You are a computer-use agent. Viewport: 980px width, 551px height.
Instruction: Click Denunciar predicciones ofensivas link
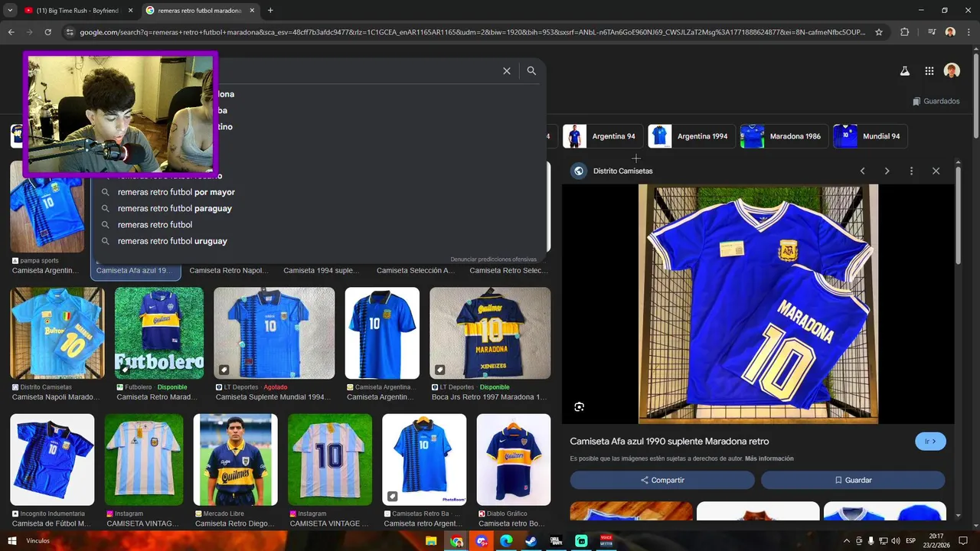tap(493, 259)
